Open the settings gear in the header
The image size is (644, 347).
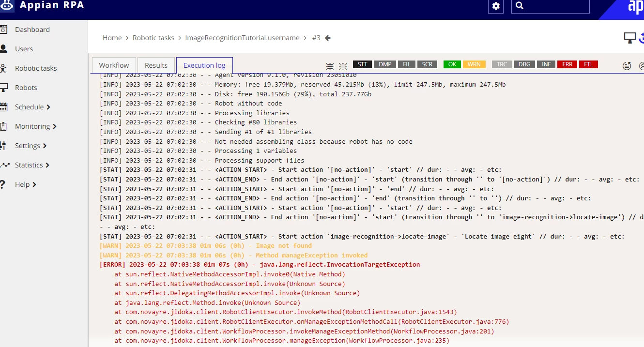pos(496,6)
